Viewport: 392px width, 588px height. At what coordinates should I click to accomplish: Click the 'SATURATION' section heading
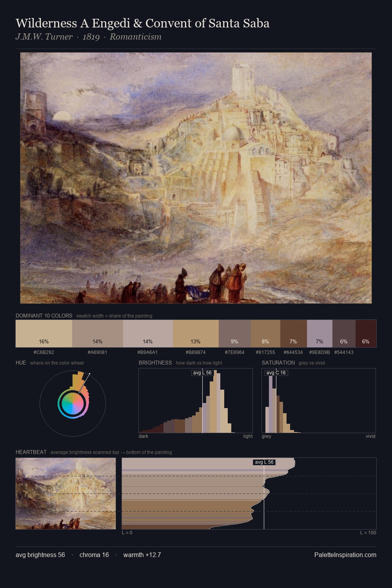278,363
